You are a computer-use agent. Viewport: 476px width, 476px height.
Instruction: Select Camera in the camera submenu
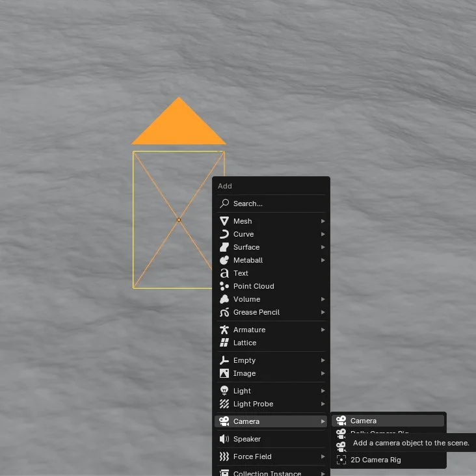(388, 421)
